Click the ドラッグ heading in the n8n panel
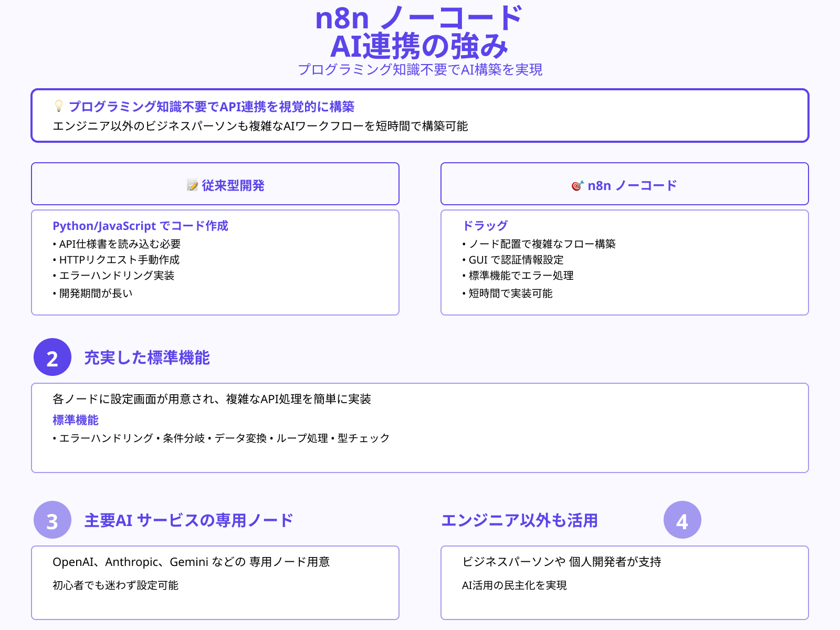 click(x=485, y=226)
